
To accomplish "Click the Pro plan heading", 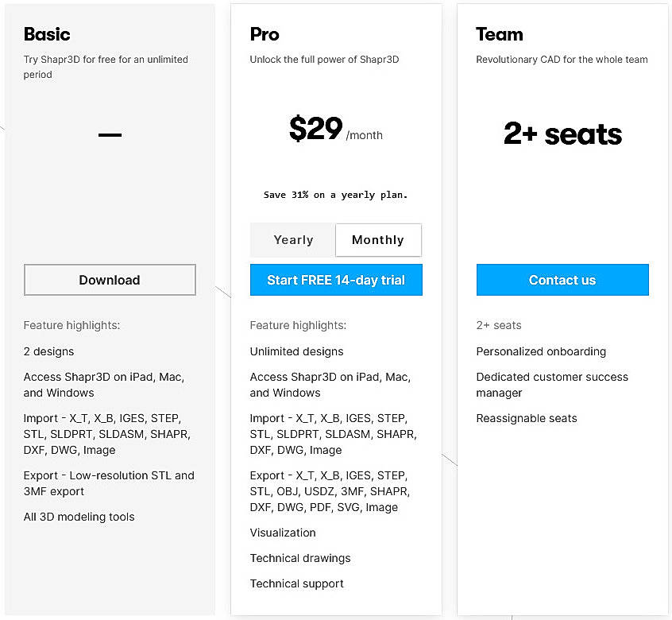I will point(265,34).
